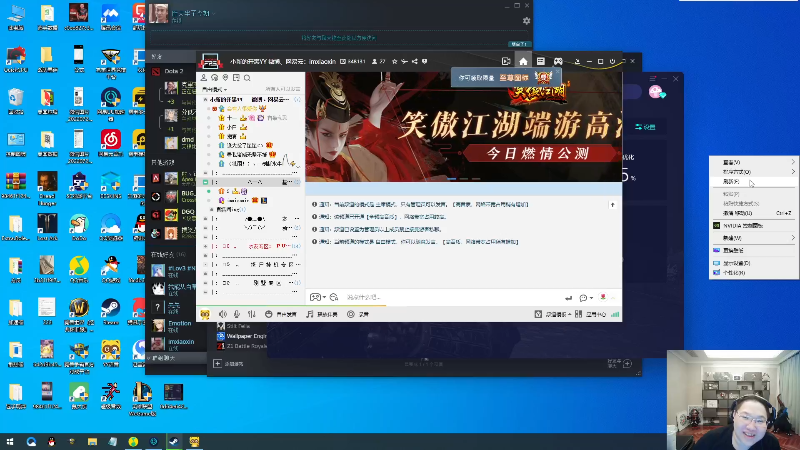
Task: Open the gamepad icon in YY title bar
Action: pos(558,61)
